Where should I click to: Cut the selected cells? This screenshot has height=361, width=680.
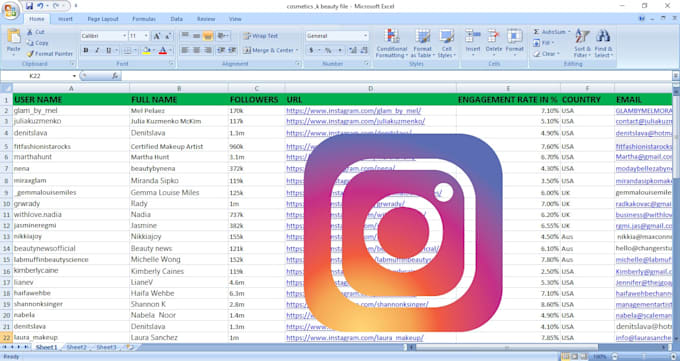point(36,32)
